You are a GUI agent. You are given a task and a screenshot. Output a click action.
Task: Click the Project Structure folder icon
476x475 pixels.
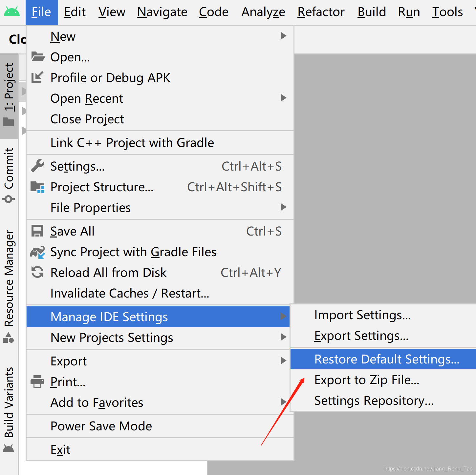(37, 187)
